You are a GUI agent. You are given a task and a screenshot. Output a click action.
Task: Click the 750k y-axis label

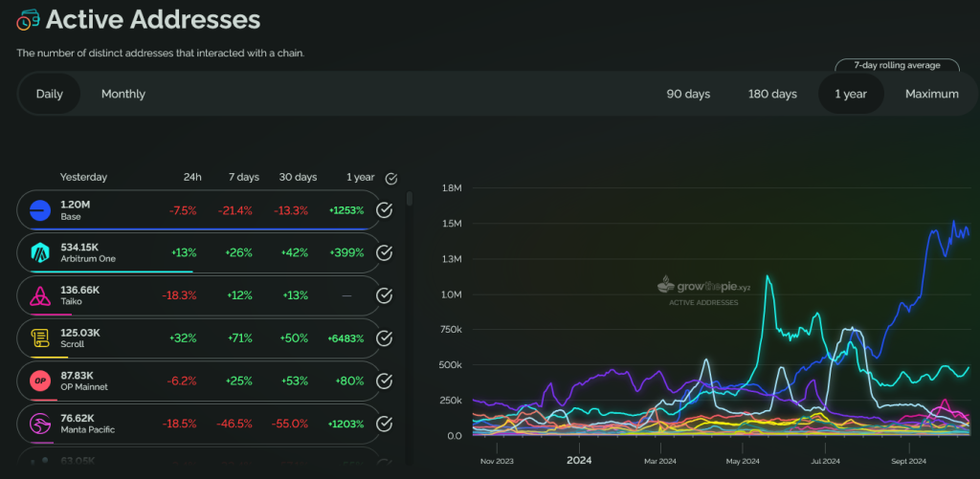click(453, 330)
